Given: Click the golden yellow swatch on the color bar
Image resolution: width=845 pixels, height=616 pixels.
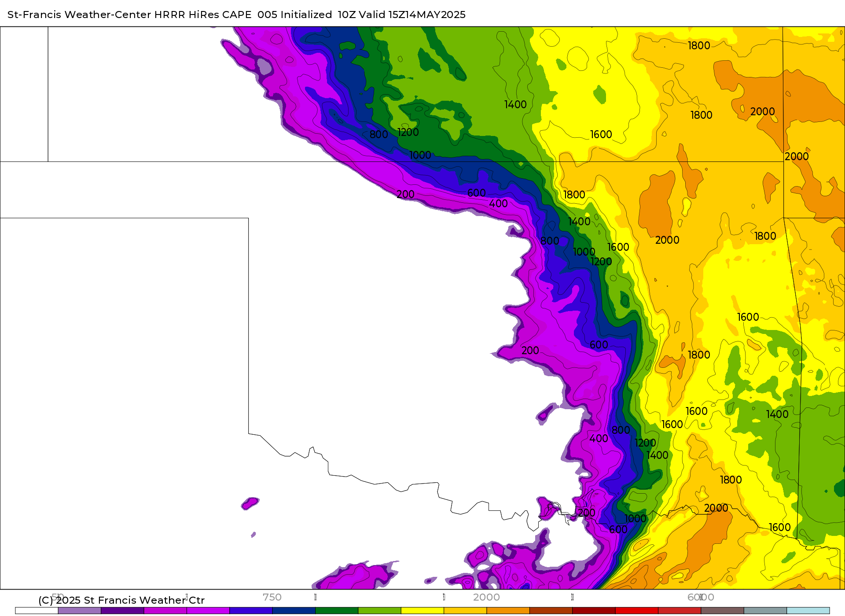Looking at the screenshot, I should pos(465,611).
